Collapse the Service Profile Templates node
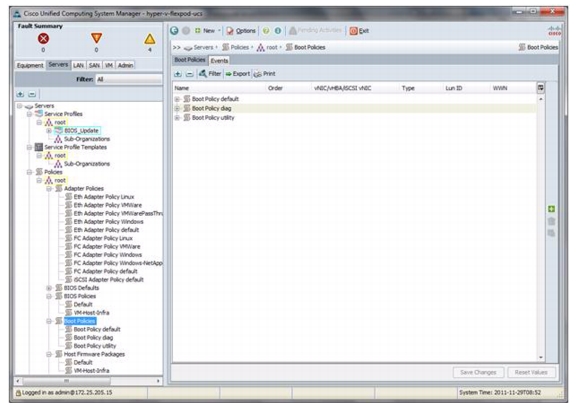 tap(29, 147)
